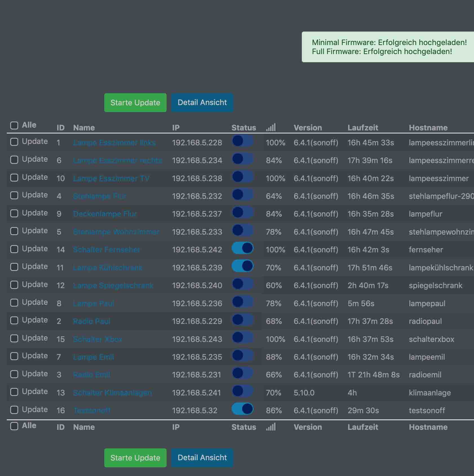This screenshot has width=474, height=476.
Task: Click the bottom Detail Ansicht button
Action: click(x=202, y=458)
